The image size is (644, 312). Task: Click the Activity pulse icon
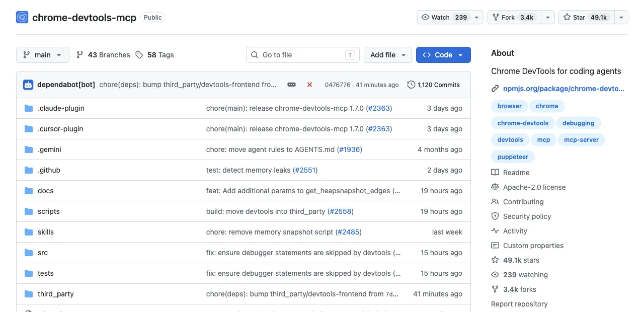point(495,231)
